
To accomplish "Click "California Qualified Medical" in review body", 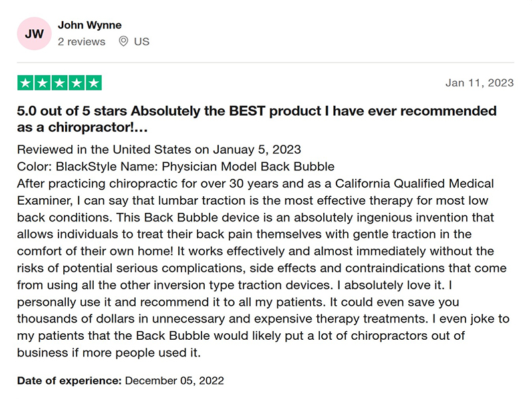I will pos(414,184).
